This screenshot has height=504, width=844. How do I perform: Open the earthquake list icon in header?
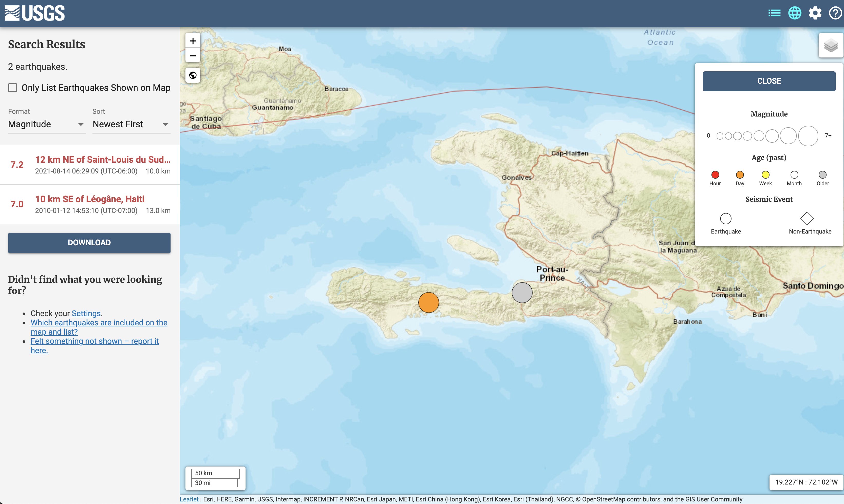[774, 13]
